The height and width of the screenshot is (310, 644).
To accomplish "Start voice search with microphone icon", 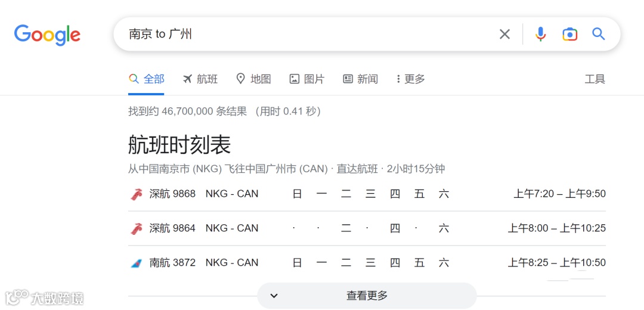I will pyautogui.click(x=540, y=34).
